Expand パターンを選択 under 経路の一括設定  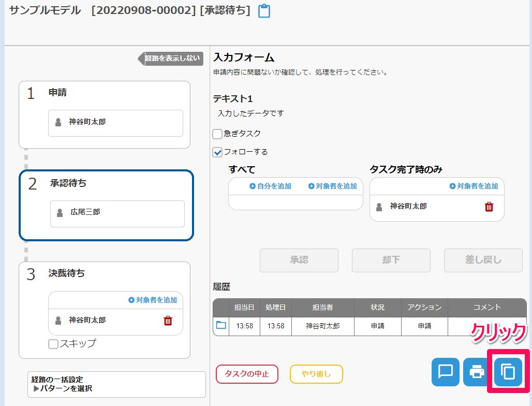click(63, 388)
